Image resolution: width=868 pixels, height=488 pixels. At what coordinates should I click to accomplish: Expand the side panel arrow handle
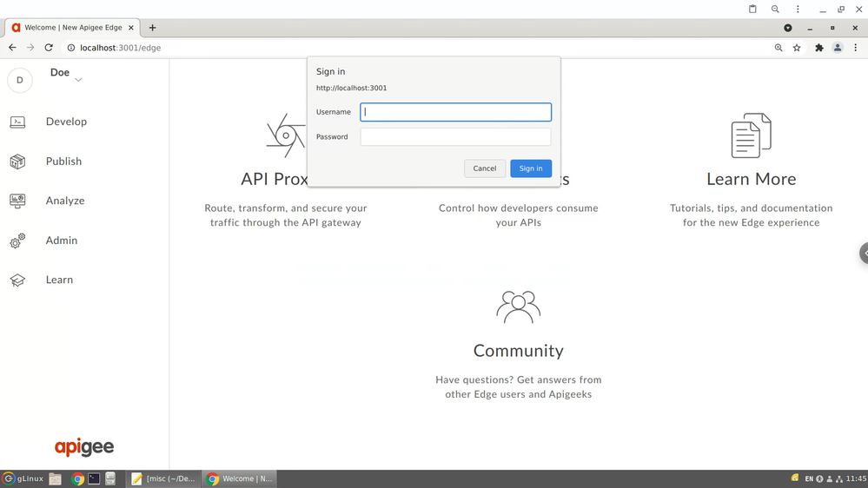click(x=865, y=253)
